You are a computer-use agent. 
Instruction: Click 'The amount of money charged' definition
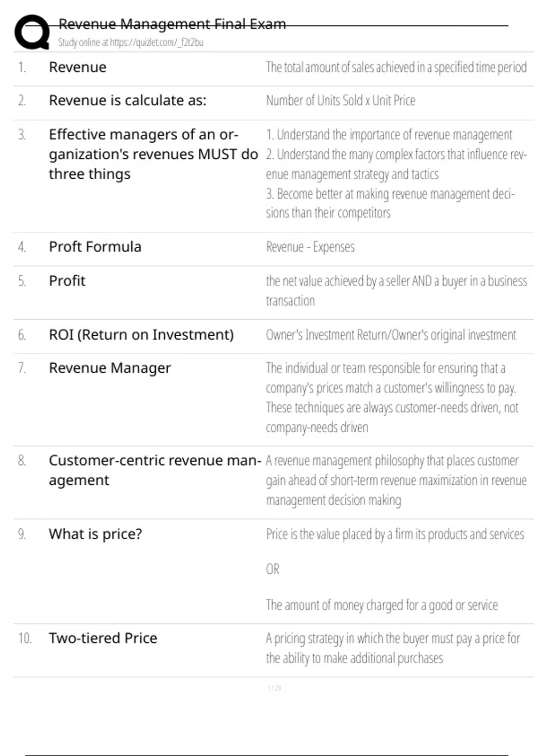click(382, 605)
